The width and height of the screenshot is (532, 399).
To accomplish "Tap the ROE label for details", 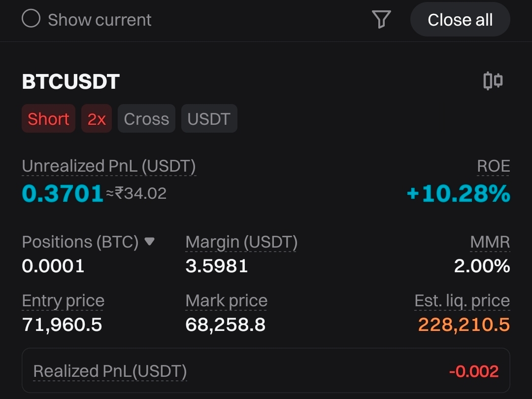I will pyautogui.click(x=493, y=166).
